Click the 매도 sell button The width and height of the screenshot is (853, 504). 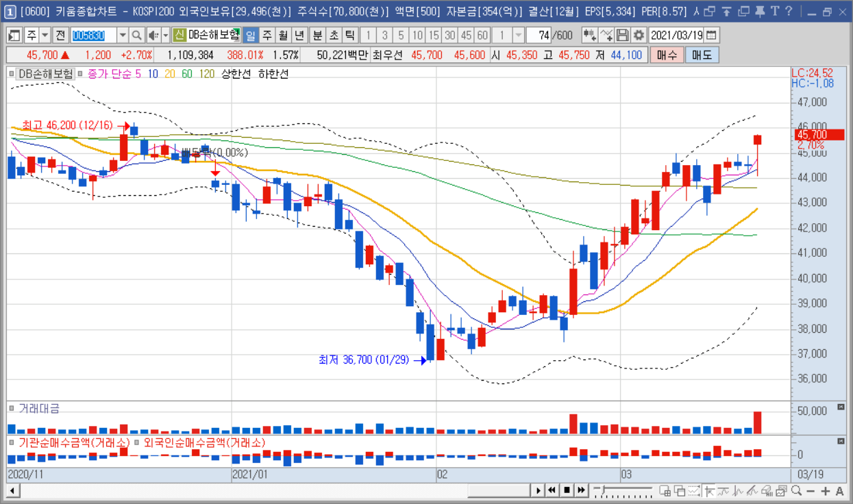click(702, 55)
